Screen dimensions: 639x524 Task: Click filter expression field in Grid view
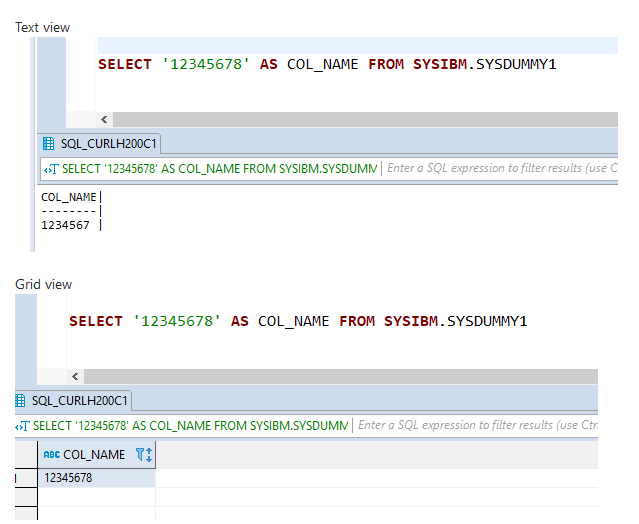click(x=477, y=425)
